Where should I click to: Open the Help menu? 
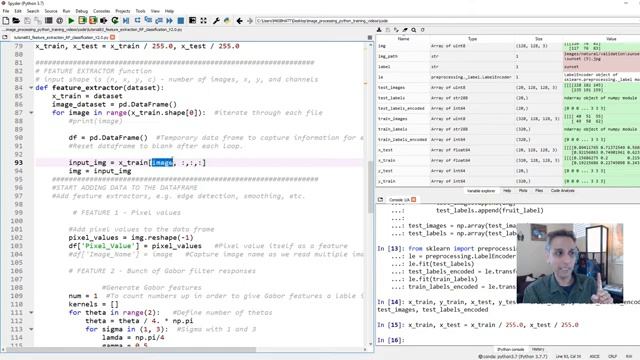click(169, 11)
